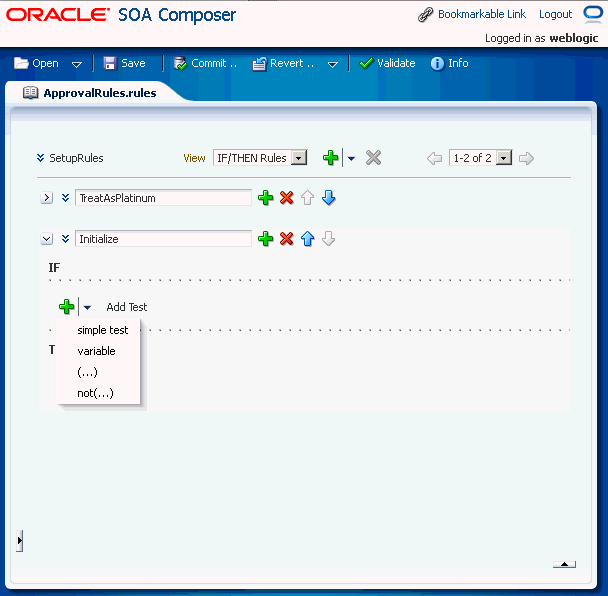This screenshot has width=608, height=596.
Task: Click the Save disk icon
Action: (110, 63)
